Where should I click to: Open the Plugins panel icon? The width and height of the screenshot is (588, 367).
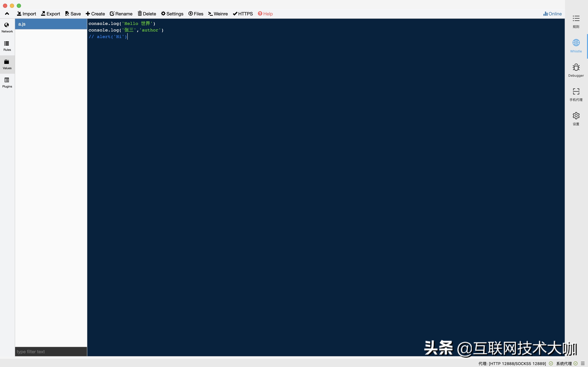[7, 80]
